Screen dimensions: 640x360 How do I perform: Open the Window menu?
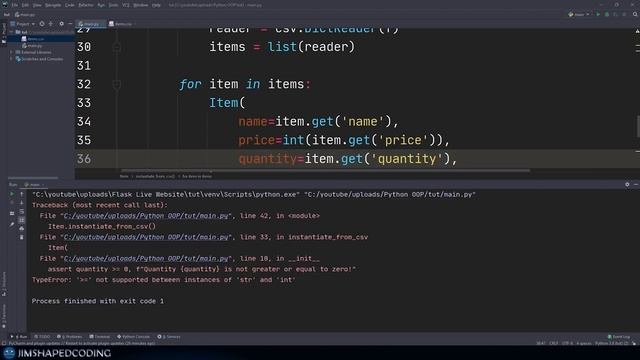click(x=141, y=5)
